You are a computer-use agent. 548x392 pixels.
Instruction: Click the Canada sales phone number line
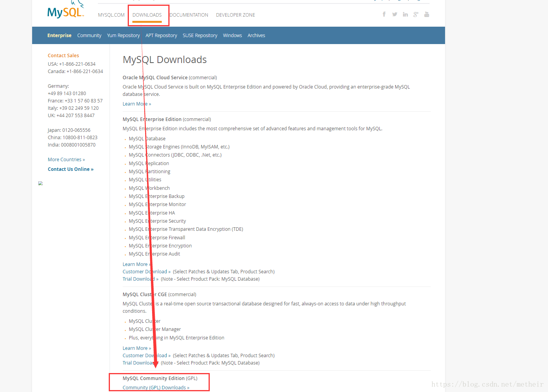75,72
